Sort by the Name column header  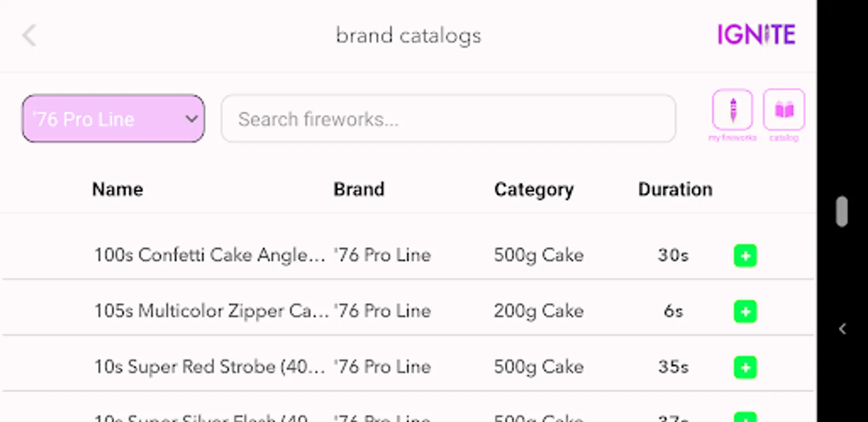point(117,189)
